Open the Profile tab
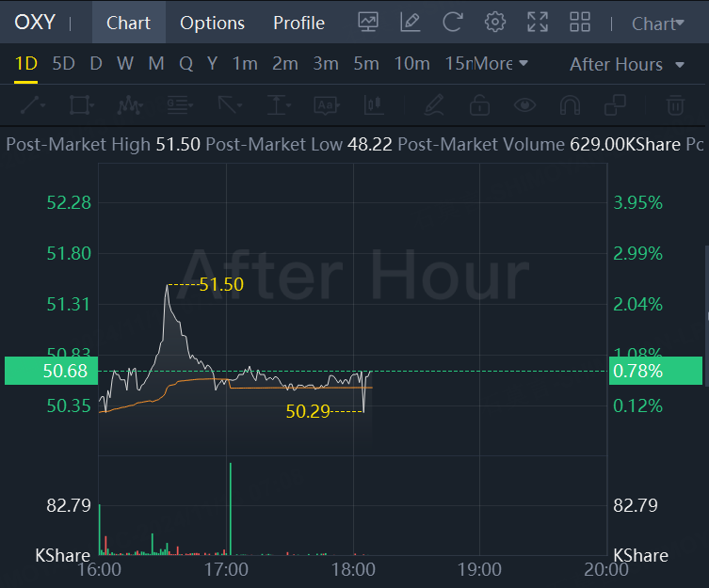 [298, 23]
